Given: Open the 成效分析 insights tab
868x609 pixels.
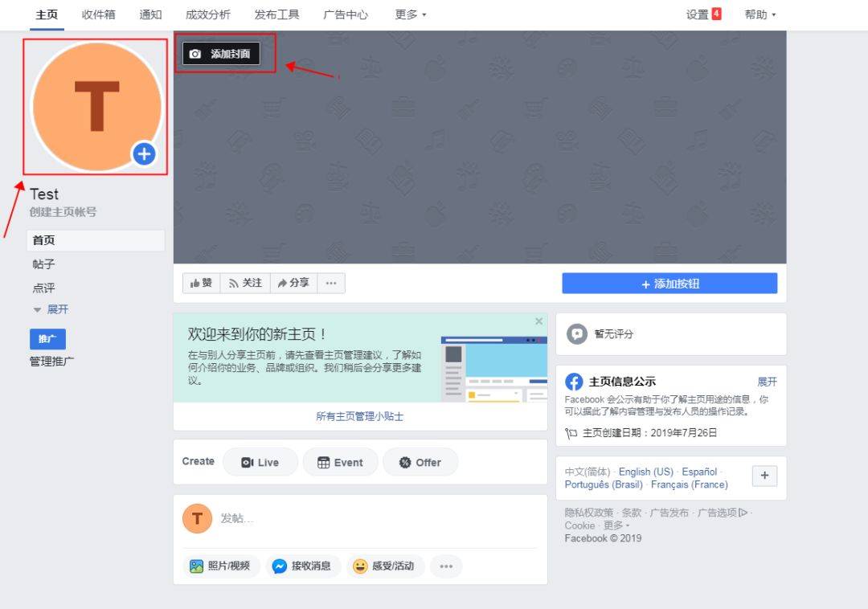Looking at the screenshot, I should click(x=208, y=15).
